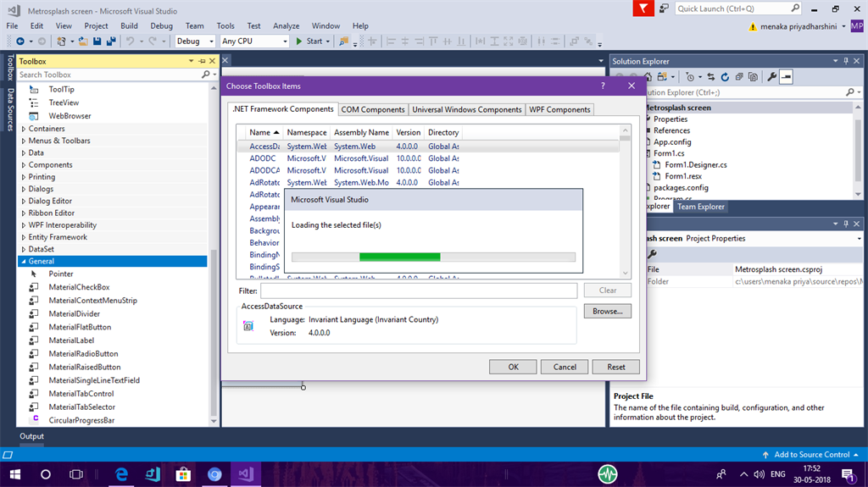Open the Action Center notifications icon
This screenshot has height=487, width=868.
848,474
